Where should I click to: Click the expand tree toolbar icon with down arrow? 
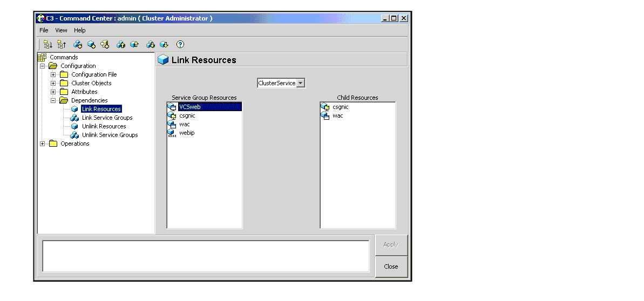click(x=48, y=45)
